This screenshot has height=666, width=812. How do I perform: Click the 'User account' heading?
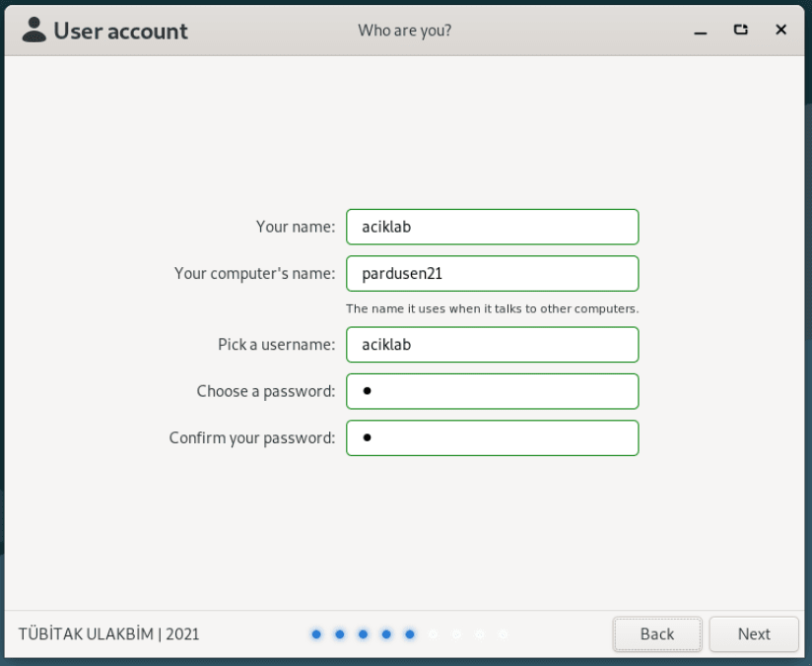point(120,32)
